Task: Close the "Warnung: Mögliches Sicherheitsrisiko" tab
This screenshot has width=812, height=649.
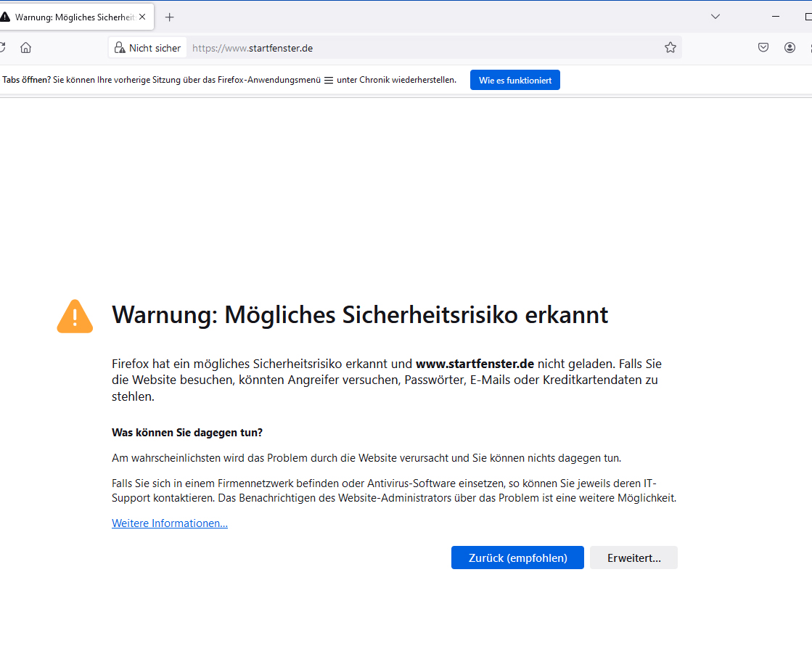Action: coord(143,17)
